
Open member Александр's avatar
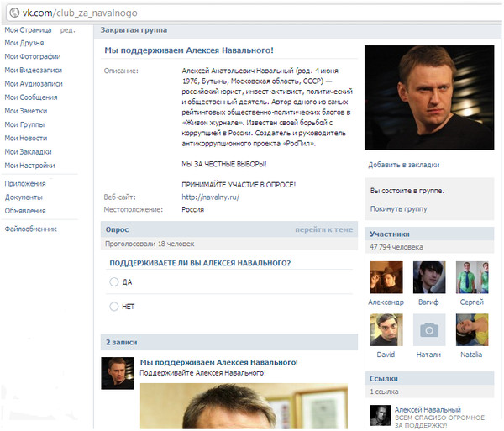386,277
